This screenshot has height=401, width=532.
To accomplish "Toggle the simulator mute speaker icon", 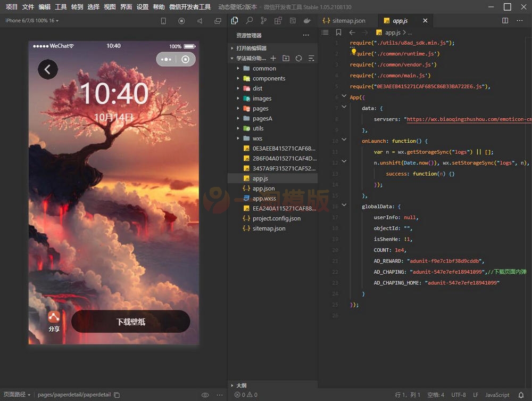I will 199,21.
